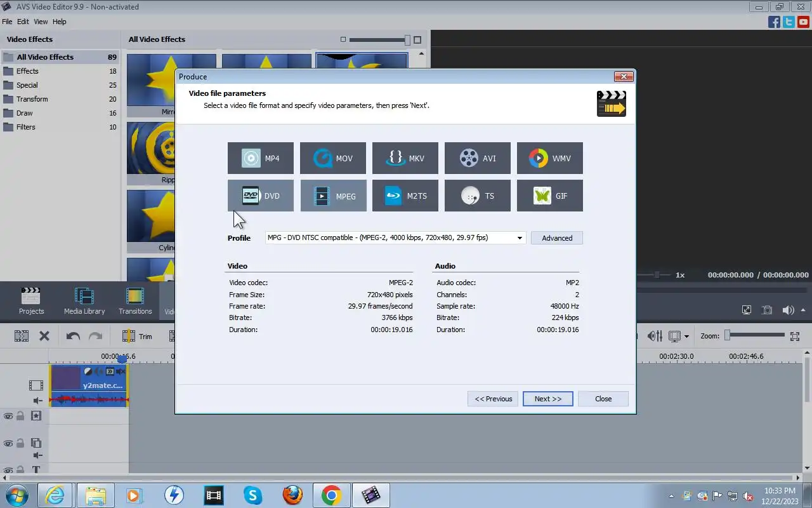Switch to the Media Library tab
This screenshot has height=508, width=812.
[x=84, y=301]
